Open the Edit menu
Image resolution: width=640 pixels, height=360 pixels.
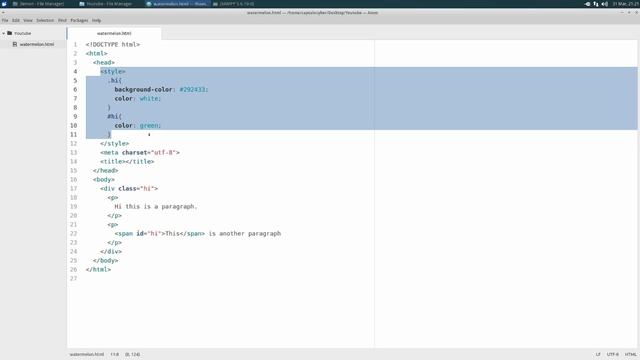click(x=16, y=20)
